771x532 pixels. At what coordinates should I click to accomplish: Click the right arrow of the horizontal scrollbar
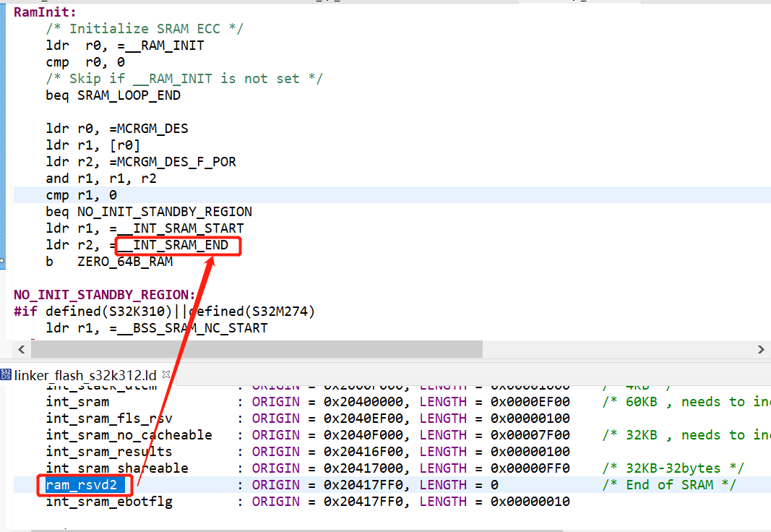[x=761, y=349]
